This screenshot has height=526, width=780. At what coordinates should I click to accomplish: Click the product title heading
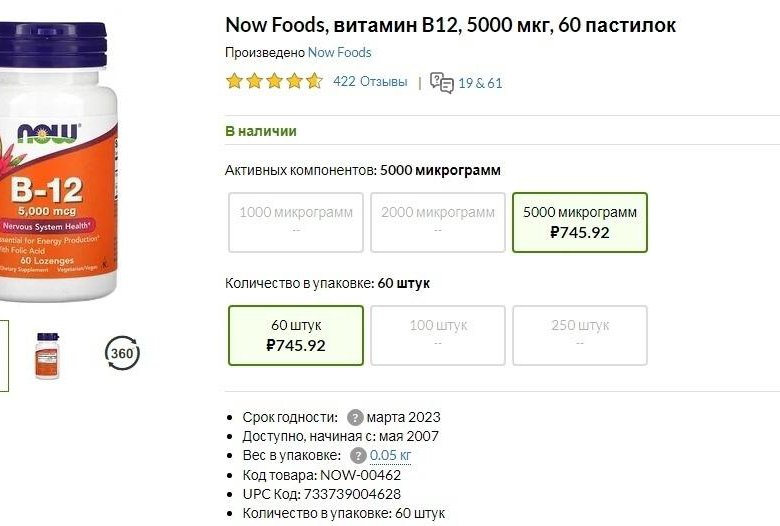coord(450,24)
